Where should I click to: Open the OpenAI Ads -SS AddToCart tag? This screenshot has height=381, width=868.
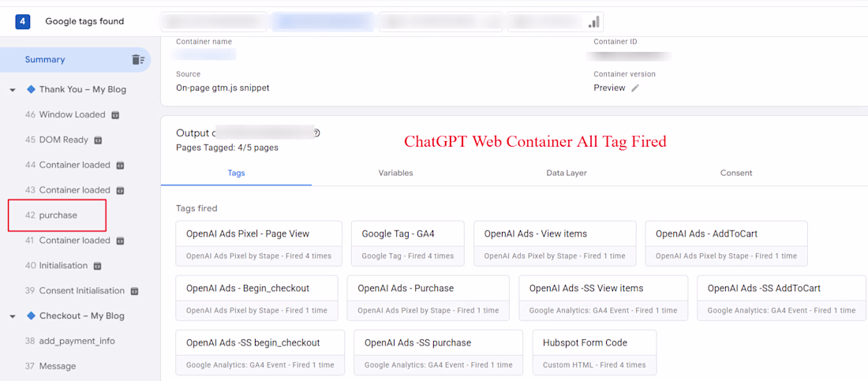pyautogui.click(x=782, y=298)
